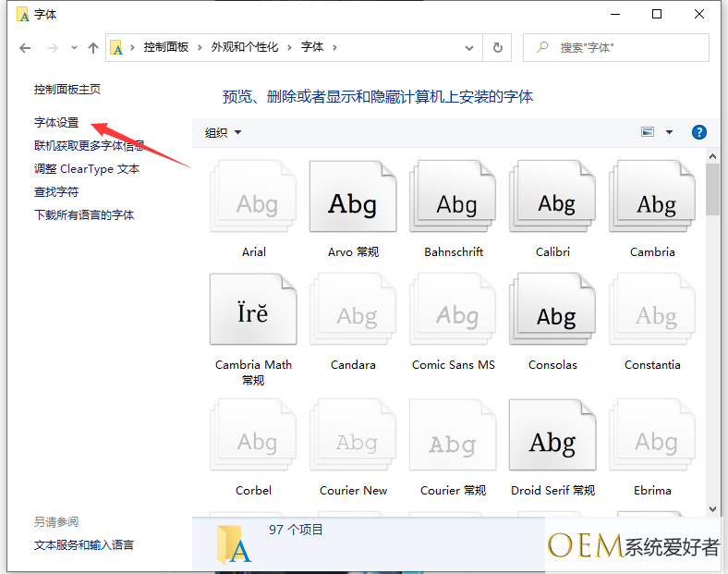Select the Cambria Math font icon
Viewport: 728px width, 574px height.
tap(253, 311)
